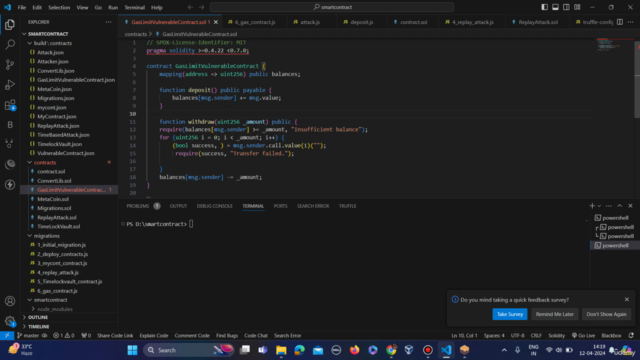Open the Selection menu
Image resolution: width=640 pixels, height=360 pixels.
59,7
